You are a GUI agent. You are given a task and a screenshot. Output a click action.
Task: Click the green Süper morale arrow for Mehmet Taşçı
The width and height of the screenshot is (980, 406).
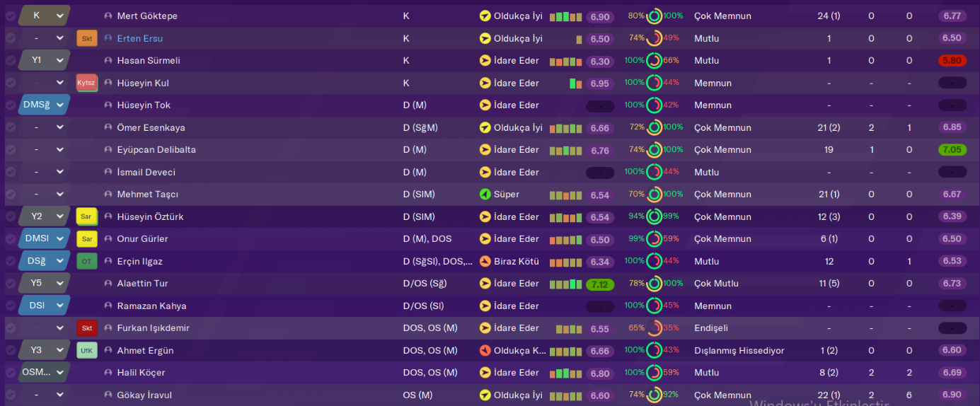click(485, 195)
